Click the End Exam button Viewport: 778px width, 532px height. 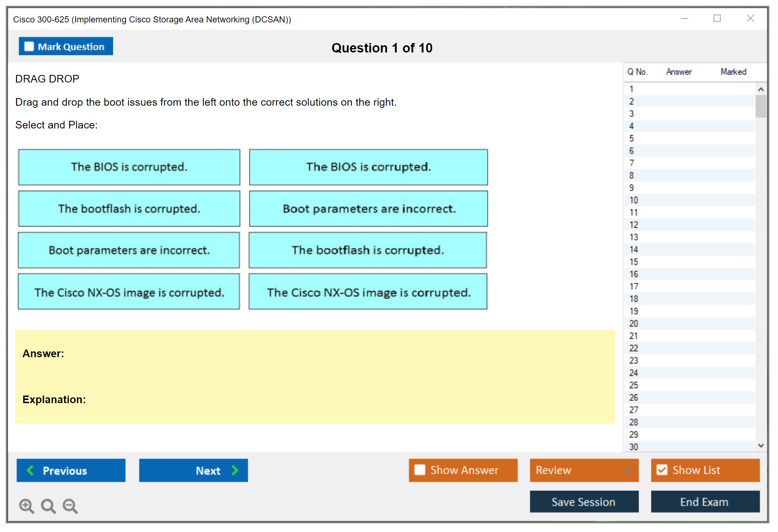click(705, 502)
